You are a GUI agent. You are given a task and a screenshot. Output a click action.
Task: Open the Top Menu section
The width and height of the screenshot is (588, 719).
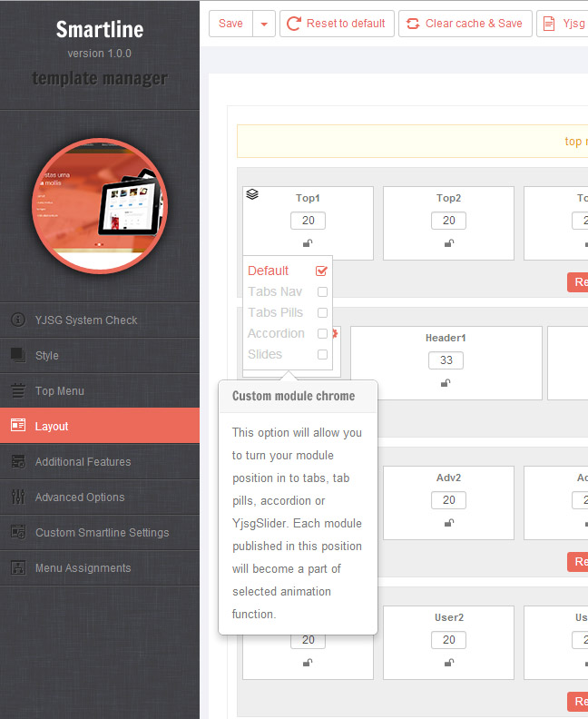tap(100, 390)
